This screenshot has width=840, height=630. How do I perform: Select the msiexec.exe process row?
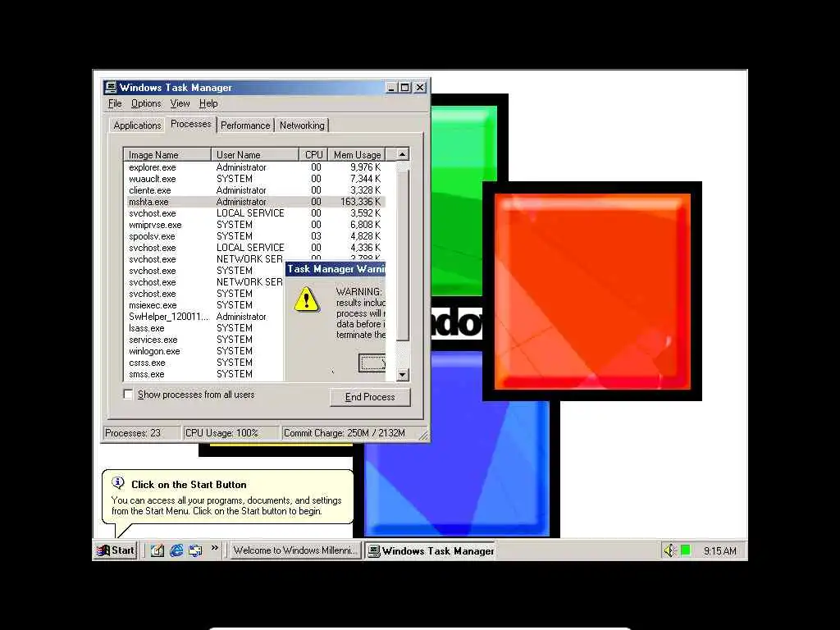click(x=204, y=305)
